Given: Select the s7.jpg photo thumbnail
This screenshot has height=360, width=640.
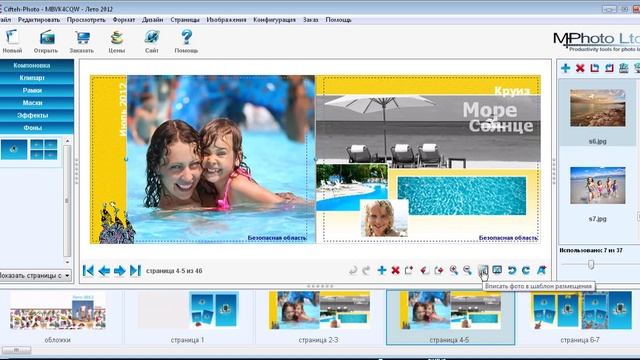Looking at the screenshot, I should coord(598,185).
